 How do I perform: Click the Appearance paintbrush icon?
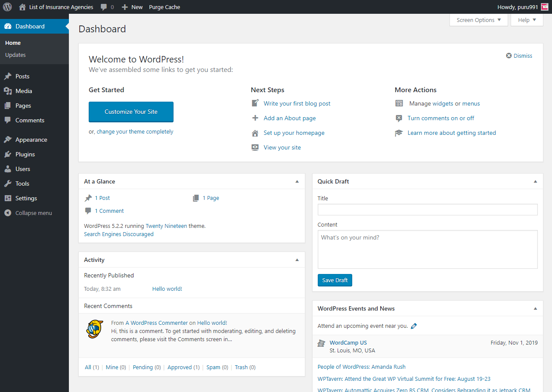coord(8,140)
